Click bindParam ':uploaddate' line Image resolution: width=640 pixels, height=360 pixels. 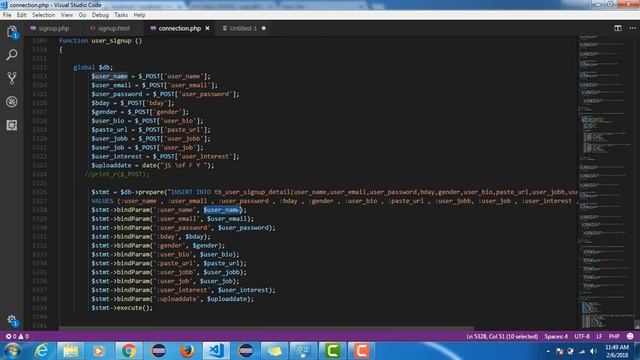coord(172,299)
